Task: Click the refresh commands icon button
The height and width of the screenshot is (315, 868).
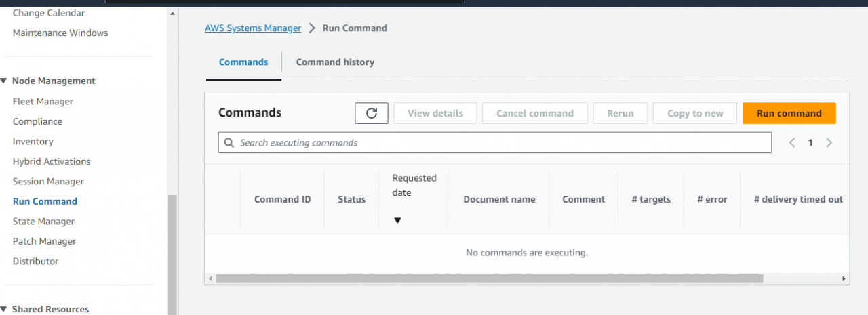Action: tap(372, 113)
